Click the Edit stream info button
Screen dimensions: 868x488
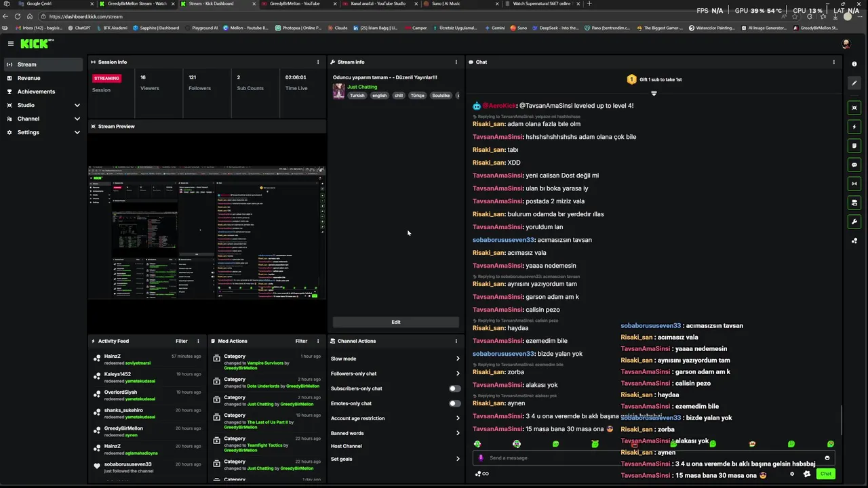395,322
